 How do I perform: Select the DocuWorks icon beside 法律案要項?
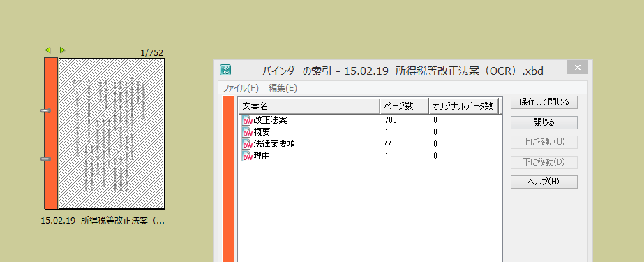(246, 144)
